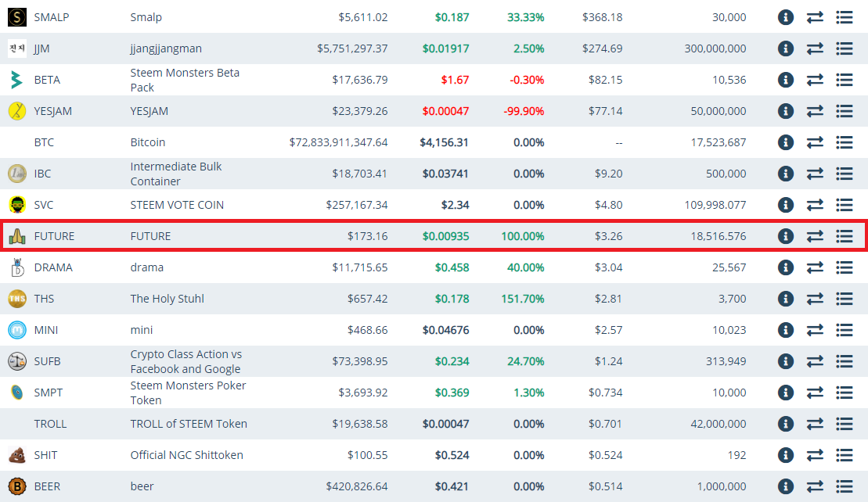868x502 pixels.
Task: Click the transfer arrows for SMALP
Action: tap(814, 17)
